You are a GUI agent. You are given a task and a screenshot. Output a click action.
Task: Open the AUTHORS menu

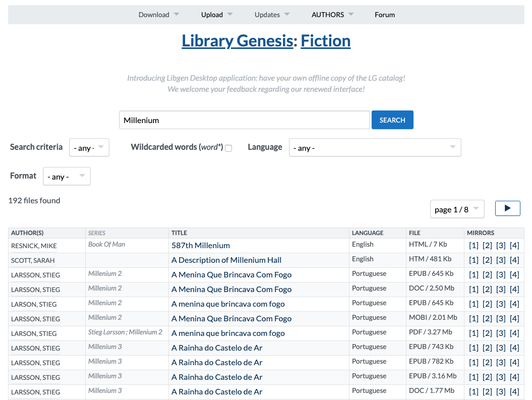pyautogui.click(x=328, y=15)
